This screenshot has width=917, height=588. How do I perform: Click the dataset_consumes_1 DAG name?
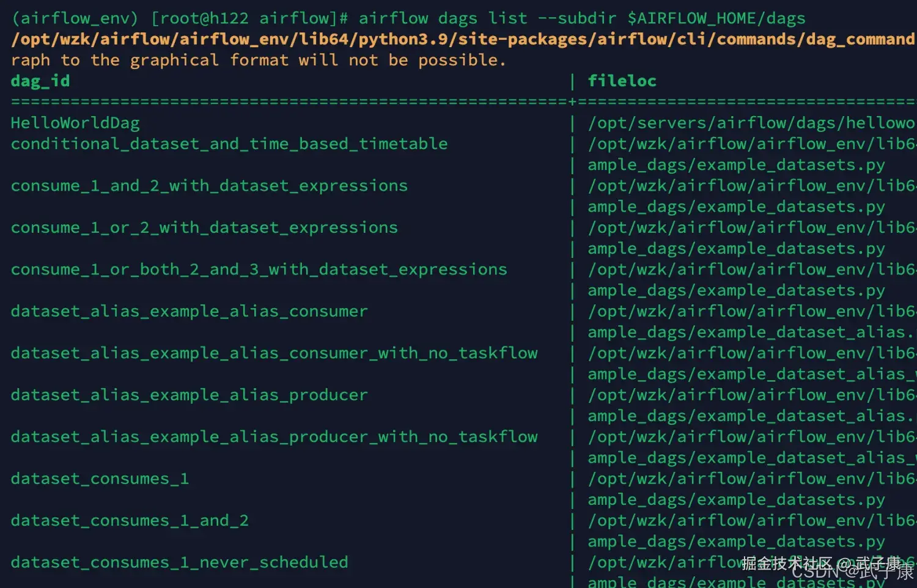100,479
